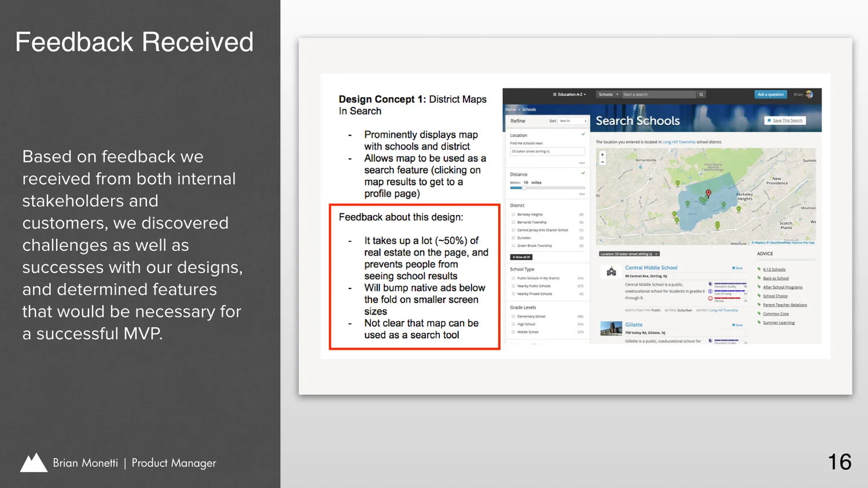Image resolution: width=868 pixels, height=488 pixels.
Task: Click the Schools breadcrumb link
Action: (529, 109)
